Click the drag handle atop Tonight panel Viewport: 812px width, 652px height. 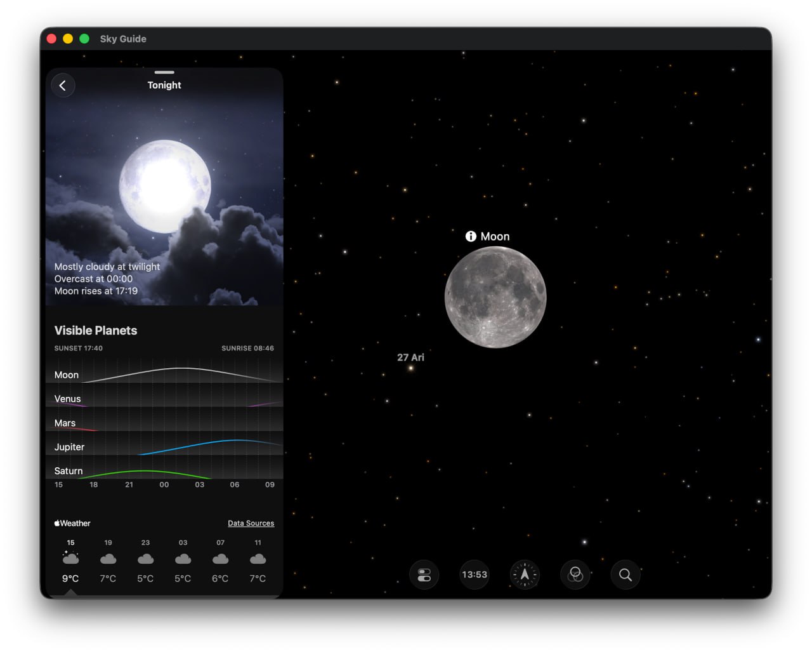pos(164,72)
